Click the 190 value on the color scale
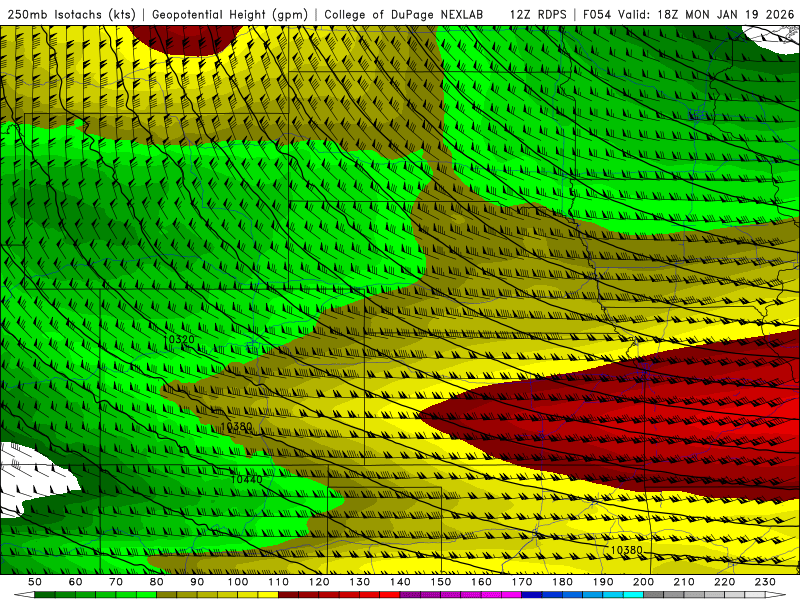Screen dimensions: 800x600 tap(603, 582)
